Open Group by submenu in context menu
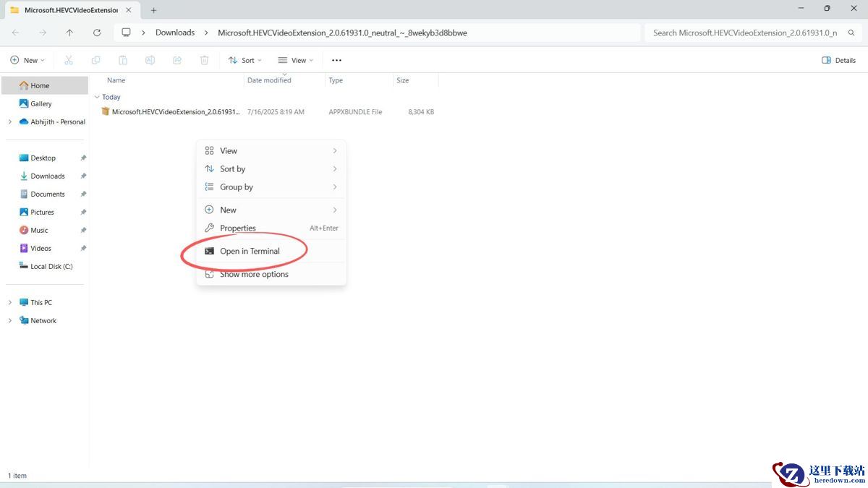Screen dimensions: 868x488 [x=271, y=187]
